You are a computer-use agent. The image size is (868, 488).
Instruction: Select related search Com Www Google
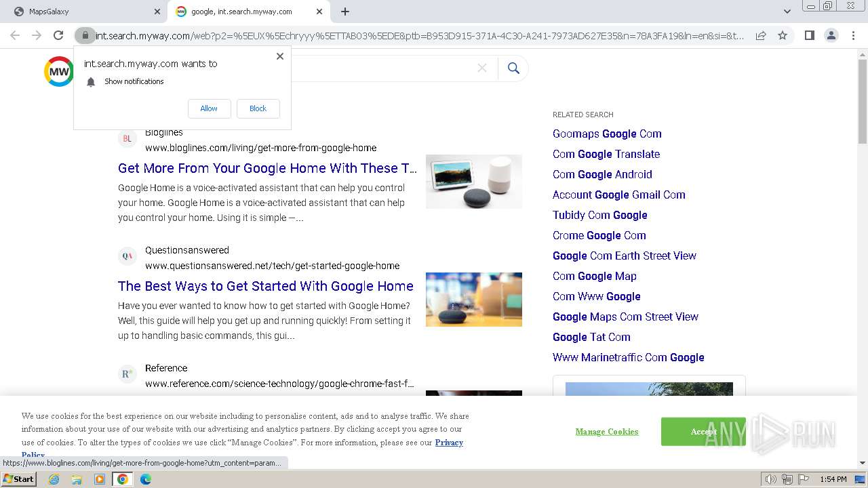[597, 296]
